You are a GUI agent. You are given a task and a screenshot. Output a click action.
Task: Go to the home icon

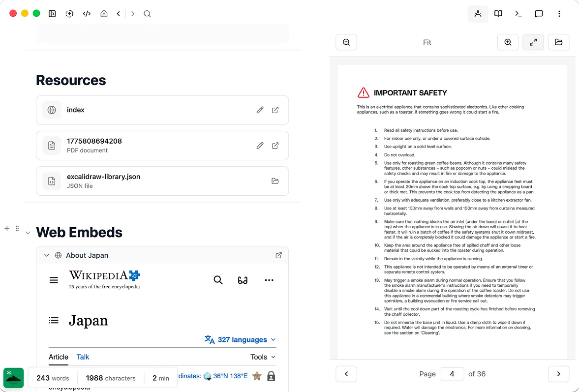point(104,14)
